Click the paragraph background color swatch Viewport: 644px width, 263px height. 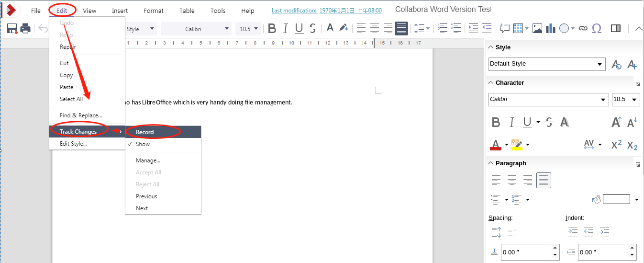[x=616, y=199]
